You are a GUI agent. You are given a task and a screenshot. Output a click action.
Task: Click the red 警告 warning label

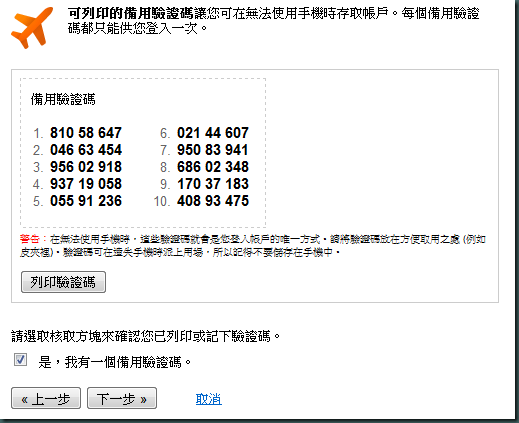click(30, 239)
